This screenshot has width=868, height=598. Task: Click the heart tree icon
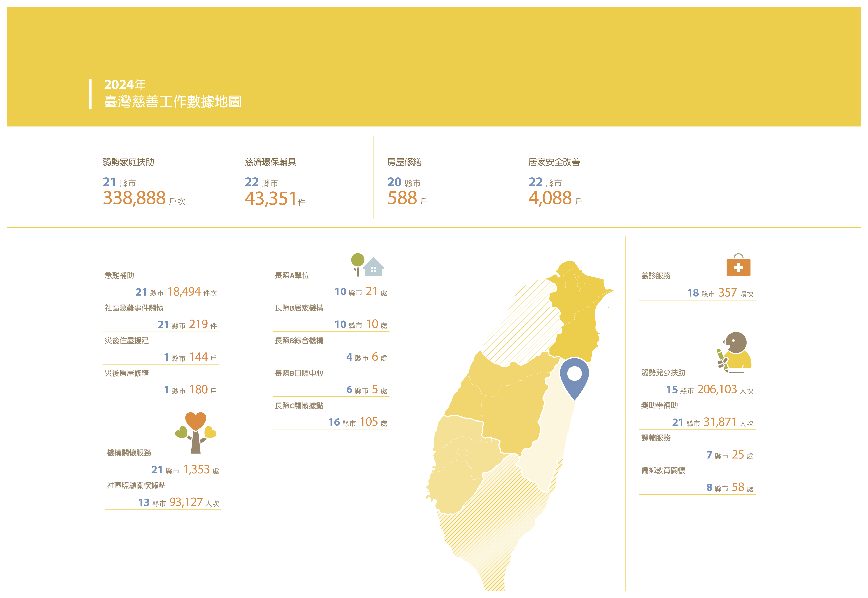pos(196,433)
